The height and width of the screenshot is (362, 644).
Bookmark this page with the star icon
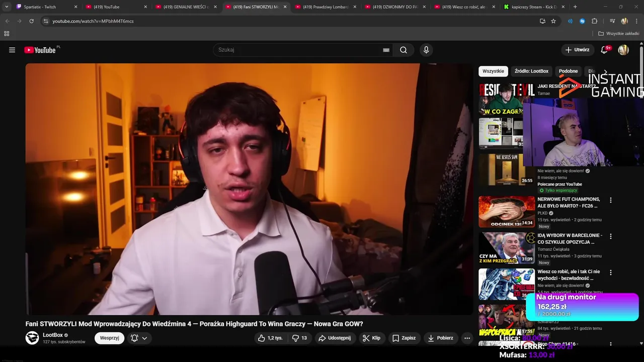coord(553,21)
